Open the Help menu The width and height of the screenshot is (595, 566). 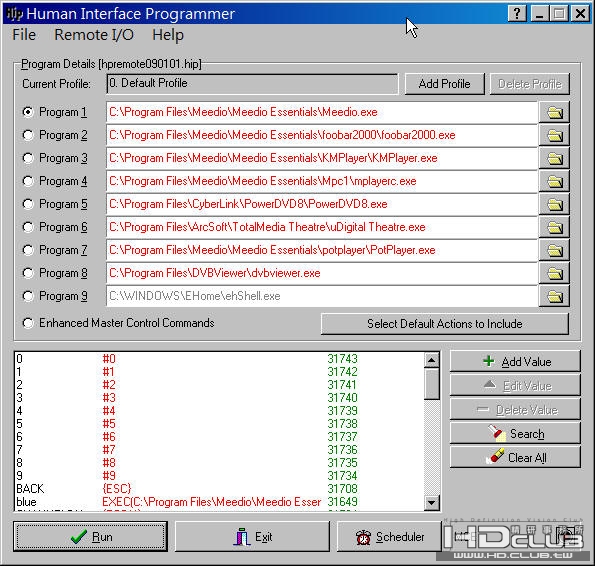[168, 35]
